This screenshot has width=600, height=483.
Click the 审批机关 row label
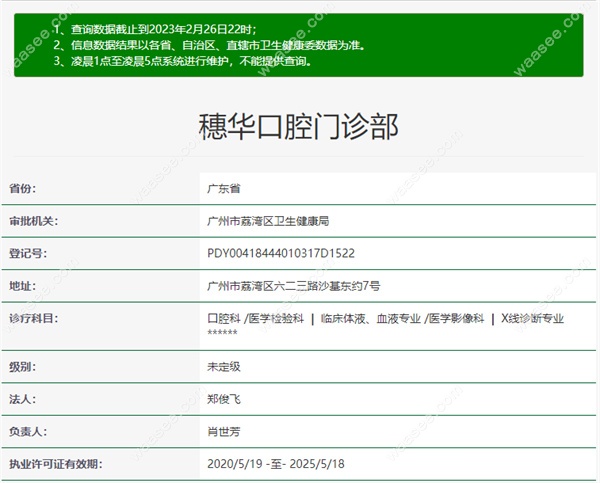[x=33, y=221]
